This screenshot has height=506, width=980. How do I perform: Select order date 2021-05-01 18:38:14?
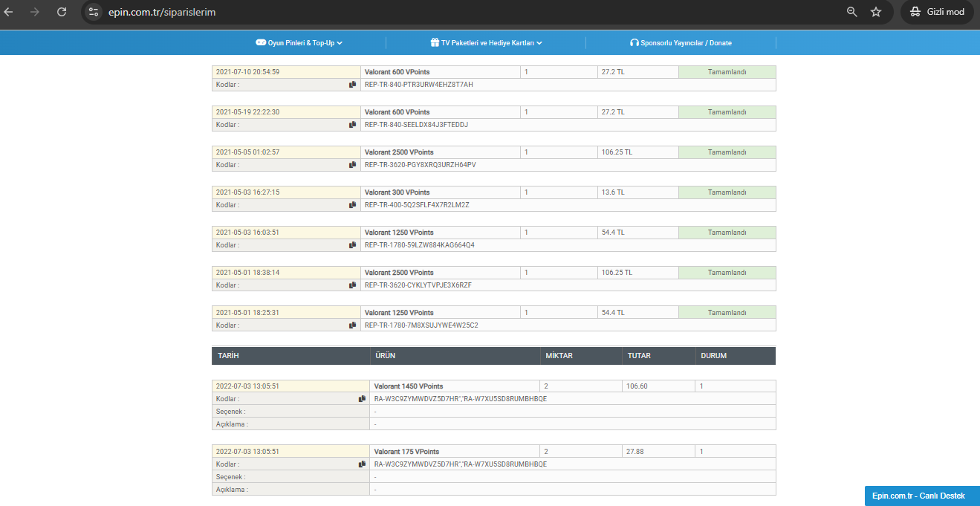coord(247,273)
